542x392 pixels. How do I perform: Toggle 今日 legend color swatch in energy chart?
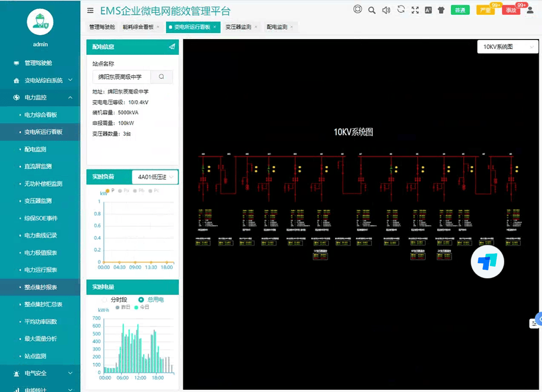136,307
